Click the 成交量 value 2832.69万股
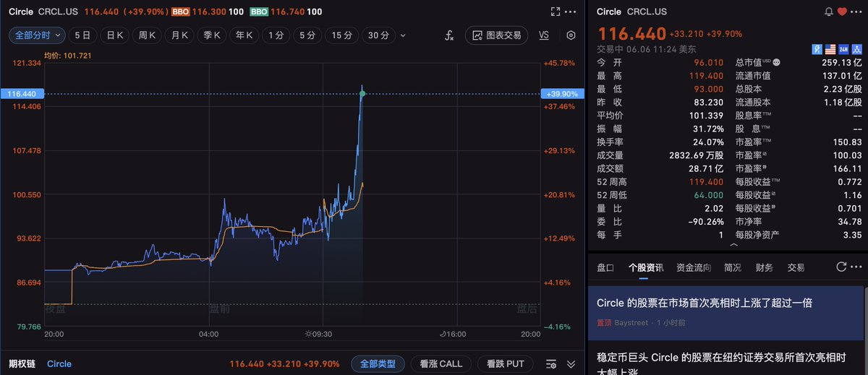The width and height of the screenshot is (868, 375). 695,155
